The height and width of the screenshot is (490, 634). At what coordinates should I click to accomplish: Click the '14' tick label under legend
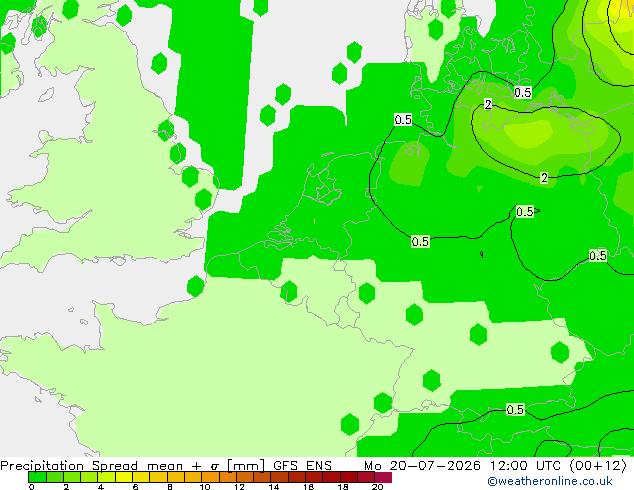pos(274,487)
